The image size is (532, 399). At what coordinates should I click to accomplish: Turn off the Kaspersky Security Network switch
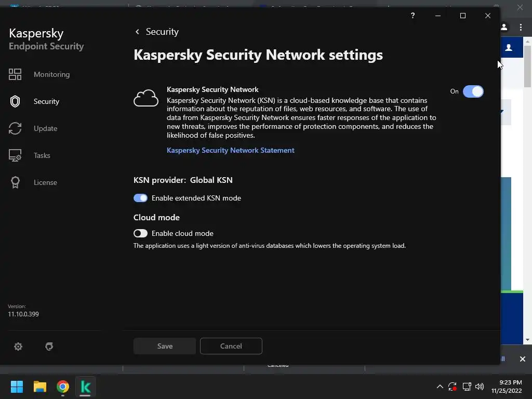point(473,91)
